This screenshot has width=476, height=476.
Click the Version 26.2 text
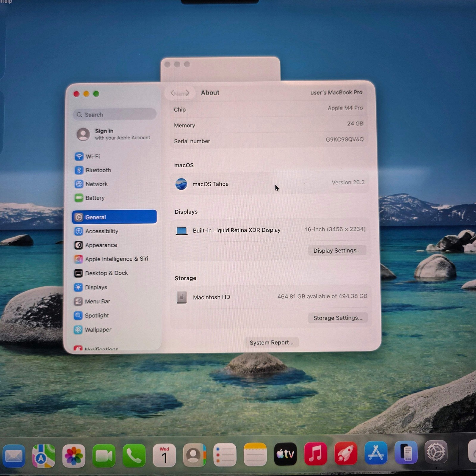tap(348, 182)
